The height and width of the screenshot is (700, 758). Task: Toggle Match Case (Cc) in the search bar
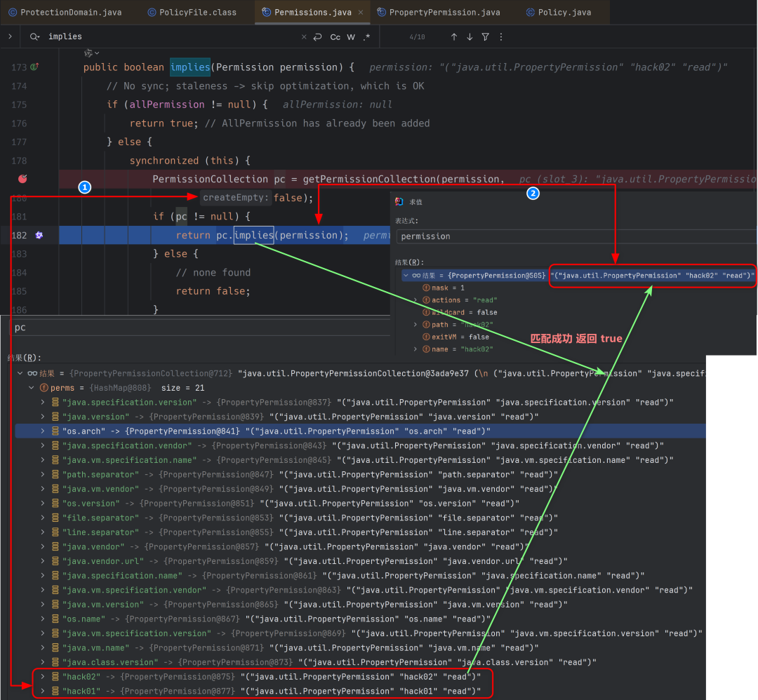tap(335, 37)
